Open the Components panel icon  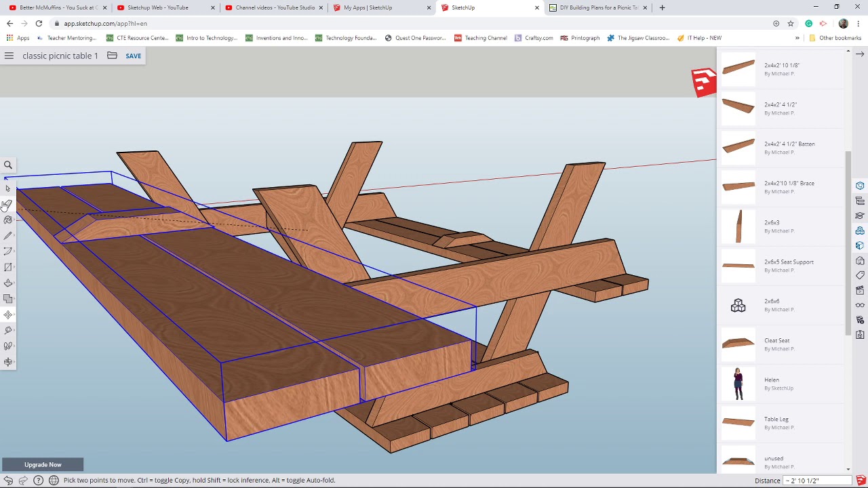[x=860, y=230]
